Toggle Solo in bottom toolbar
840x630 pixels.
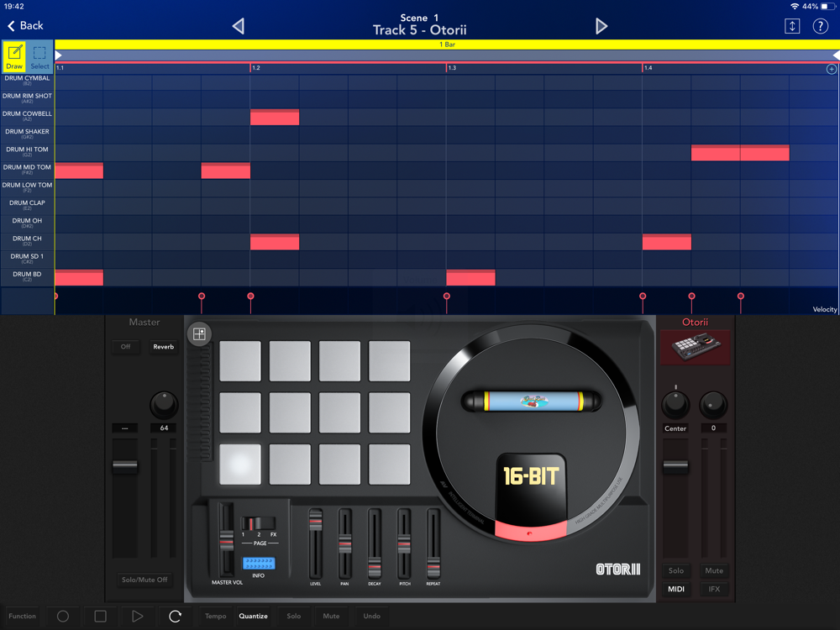pos(293,616)
